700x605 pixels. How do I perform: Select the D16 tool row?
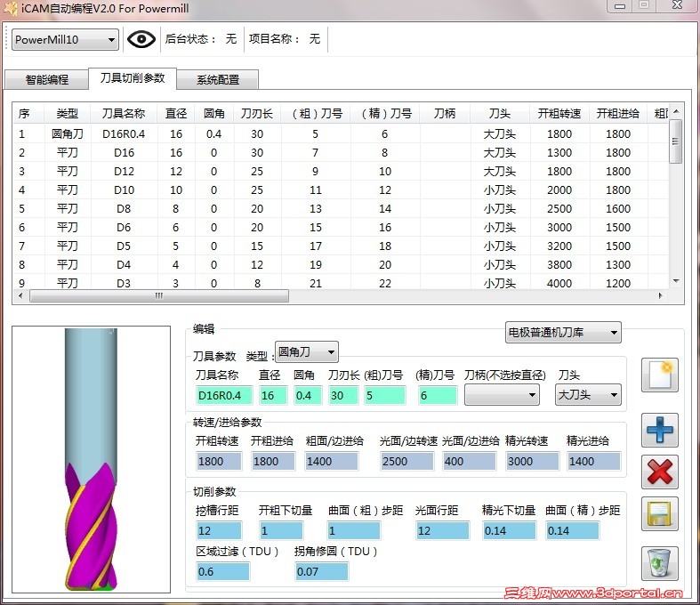click(x=340, y=153)
